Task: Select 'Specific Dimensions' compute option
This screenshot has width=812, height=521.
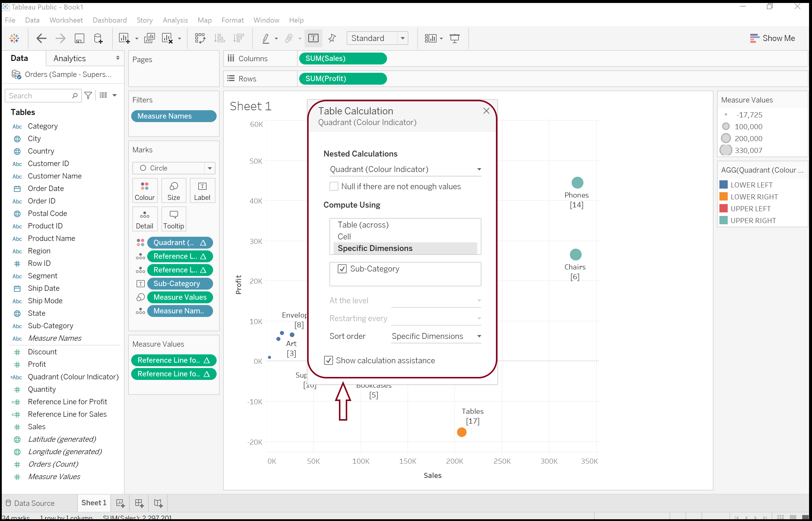Action: pos(405,248)
